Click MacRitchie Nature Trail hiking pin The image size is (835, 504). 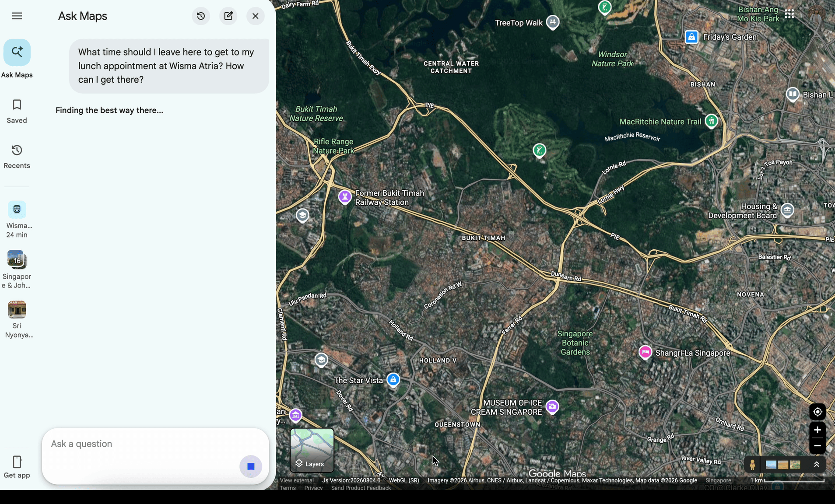click(712, 121)
